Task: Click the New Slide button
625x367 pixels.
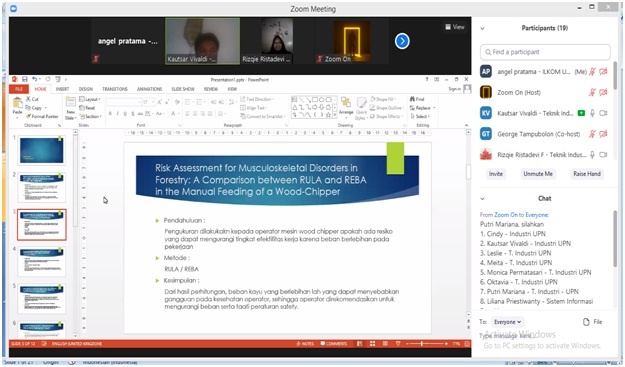Action: [71, 108]
